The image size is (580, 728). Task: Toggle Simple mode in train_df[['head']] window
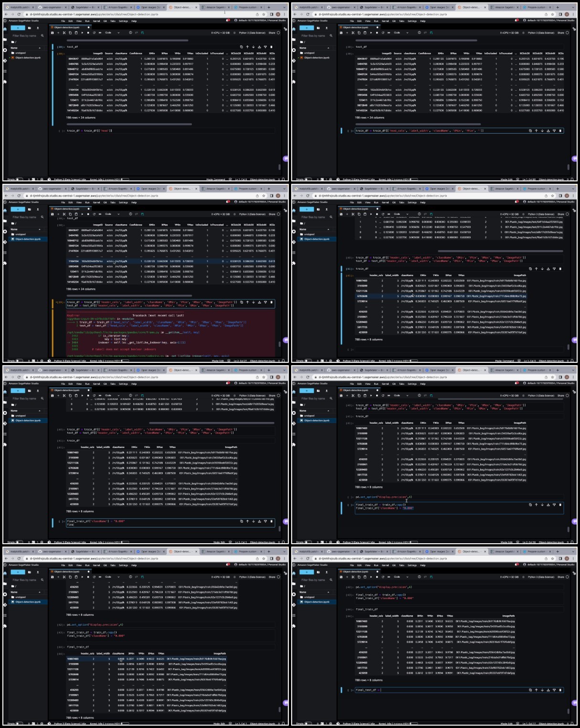coord(19,179)
